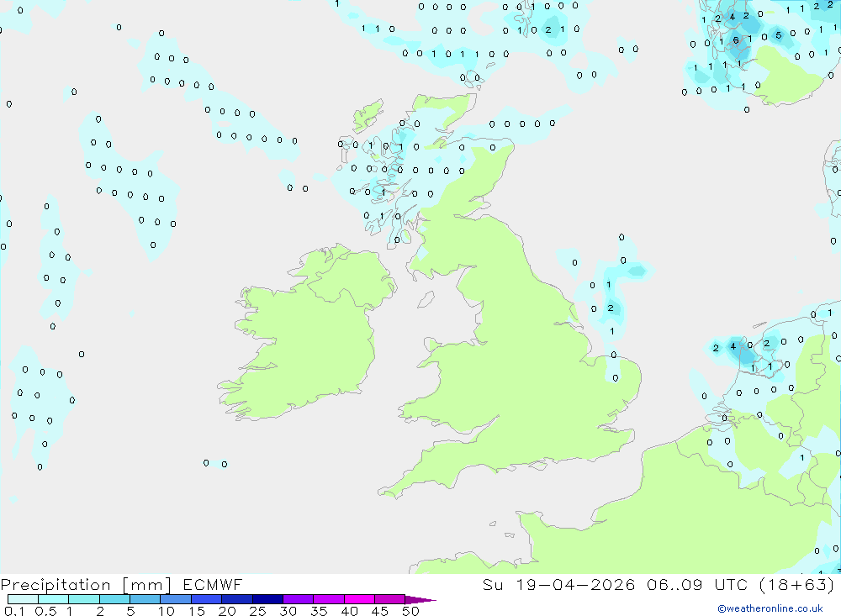The height and width of the screenshot is (616, 841).
Task: Pick the 15–20 mm dark blue swatch
Action: tap(206, 599)
